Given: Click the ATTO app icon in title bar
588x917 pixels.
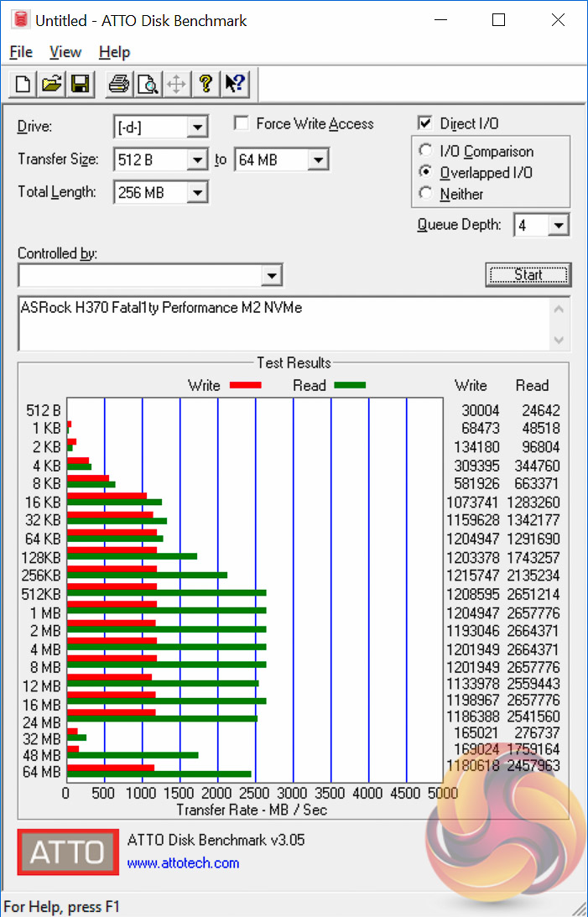Looking at the screenshot, I should [20, 20].
